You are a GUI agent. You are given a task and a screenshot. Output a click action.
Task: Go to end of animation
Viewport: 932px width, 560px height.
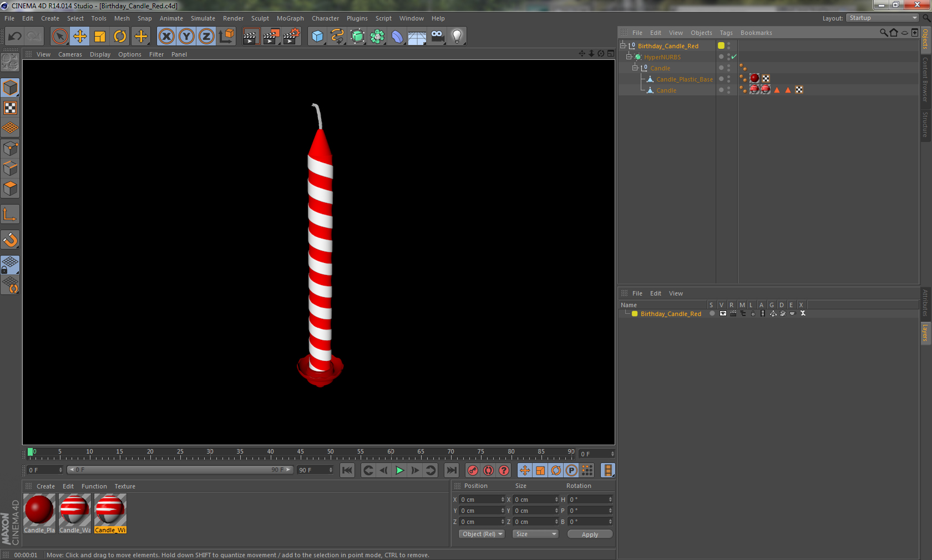pyautogui.click(x=452, y=470)
